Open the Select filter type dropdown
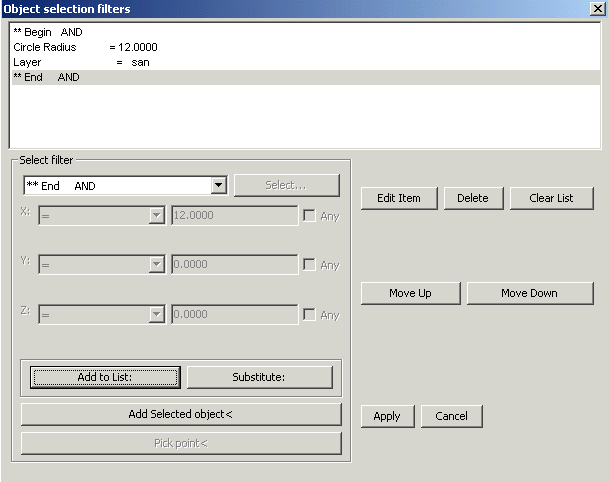This screenshot has height=482, width=609. [218, 185]
